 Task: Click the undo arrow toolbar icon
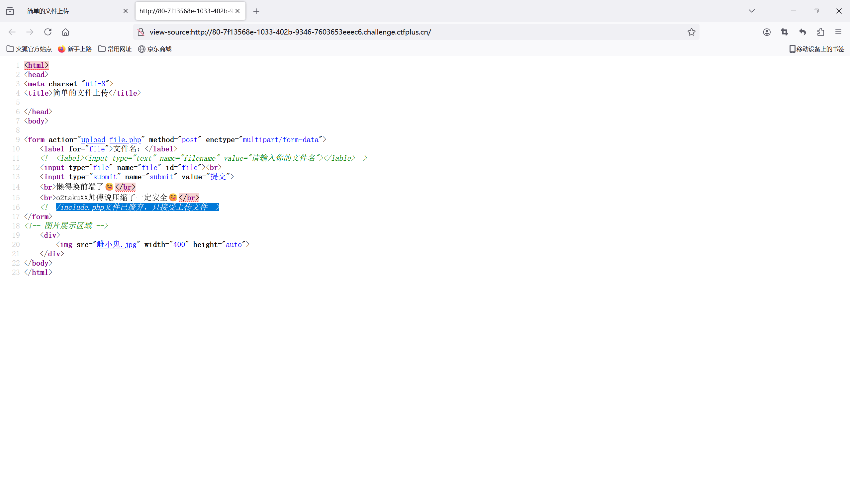tap(803, 32)
